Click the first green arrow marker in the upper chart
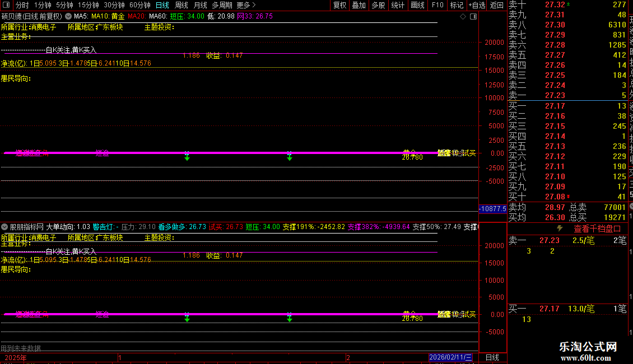633x364 pixels. [187, 156]
